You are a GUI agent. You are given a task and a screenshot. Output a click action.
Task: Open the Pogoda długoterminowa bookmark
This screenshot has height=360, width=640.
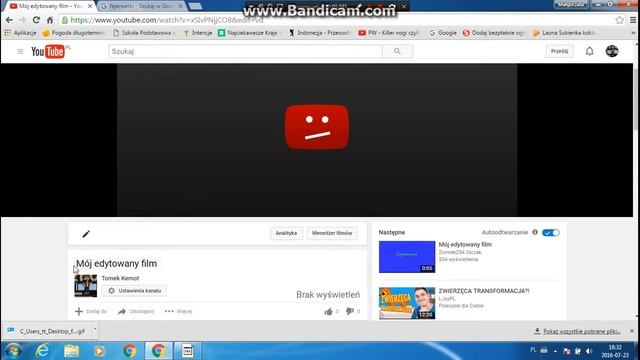point(73,33)
